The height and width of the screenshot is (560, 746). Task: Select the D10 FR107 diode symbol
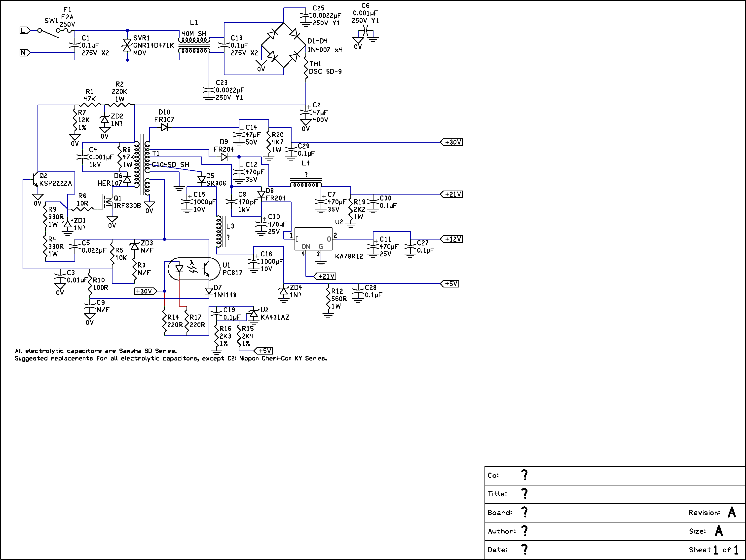click(x=165, y=127)
